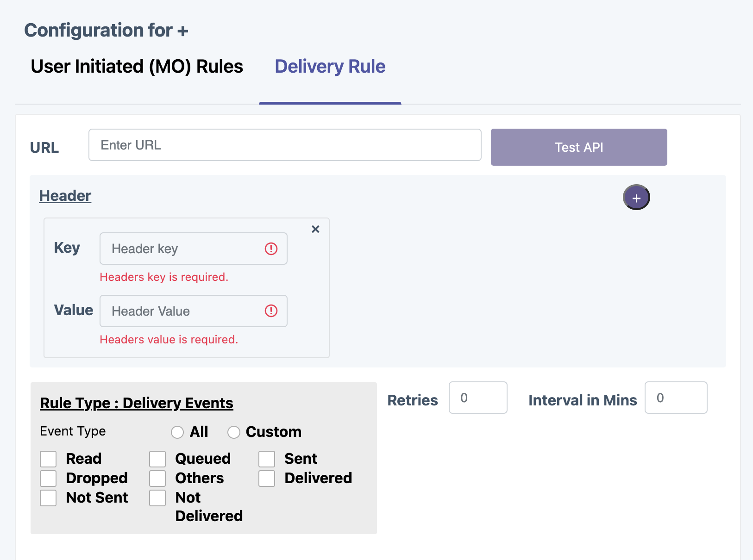Remove the header row with X icon

(315, 229)
